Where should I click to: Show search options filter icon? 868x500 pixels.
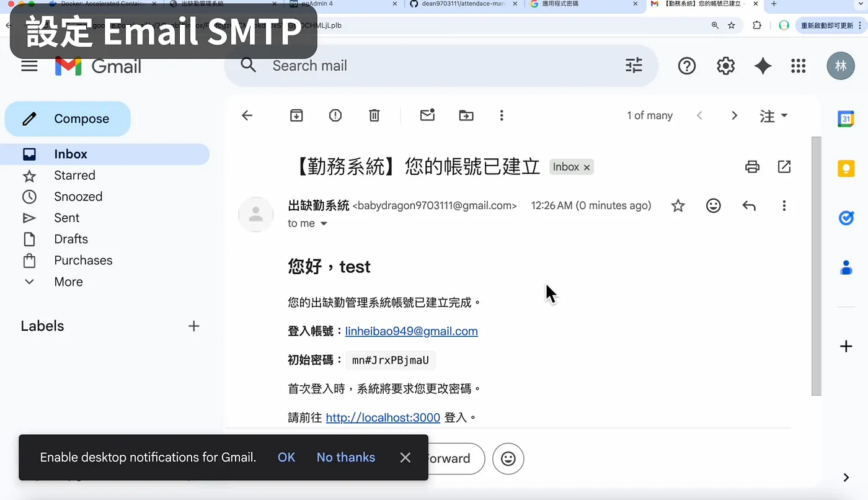click(x=634, y=65)
